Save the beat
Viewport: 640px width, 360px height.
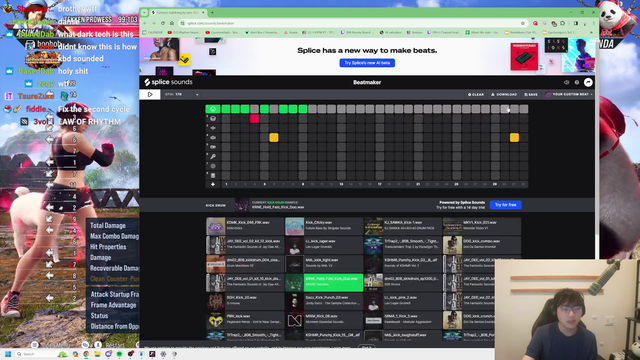pos(531,94)
